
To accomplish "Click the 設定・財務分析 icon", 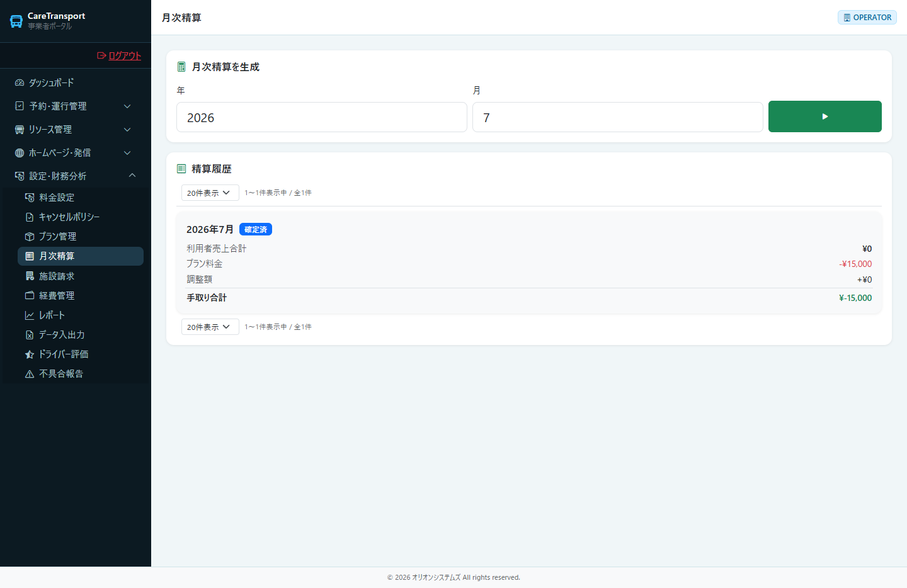I will click(20, 176).
